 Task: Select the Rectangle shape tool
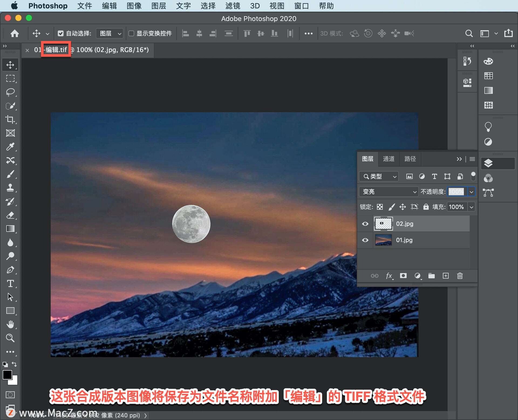tap(10, 311)
